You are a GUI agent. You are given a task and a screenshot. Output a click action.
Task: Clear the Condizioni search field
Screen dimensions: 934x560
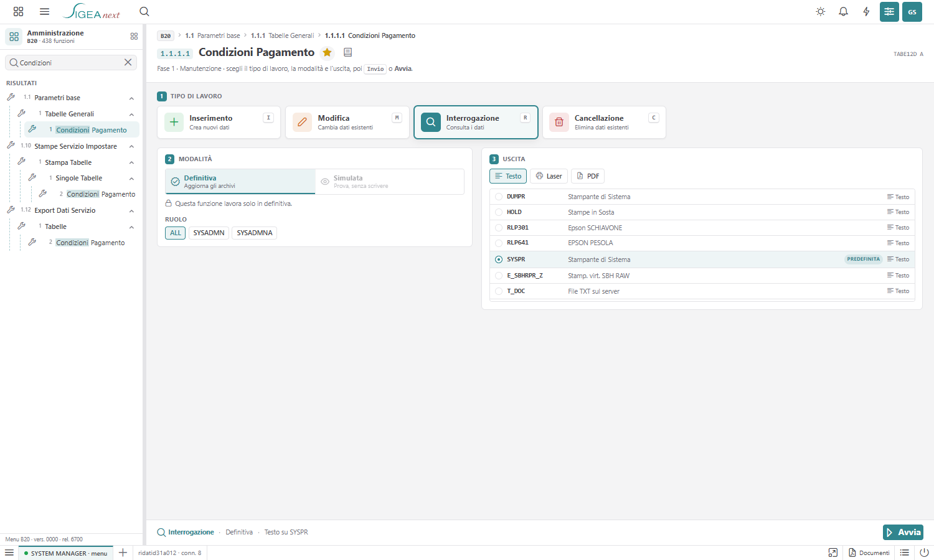tap(128, 62)
